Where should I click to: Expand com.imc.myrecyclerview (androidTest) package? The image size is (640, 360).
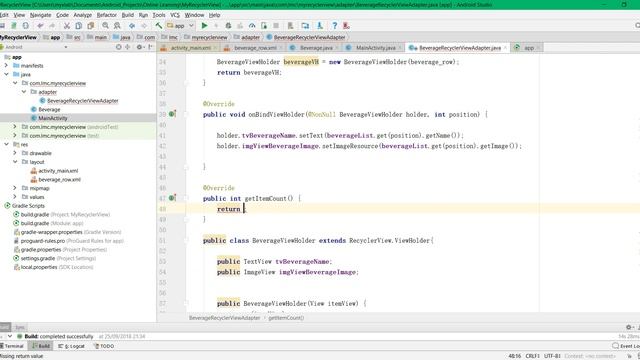click(x=15, y=127)
